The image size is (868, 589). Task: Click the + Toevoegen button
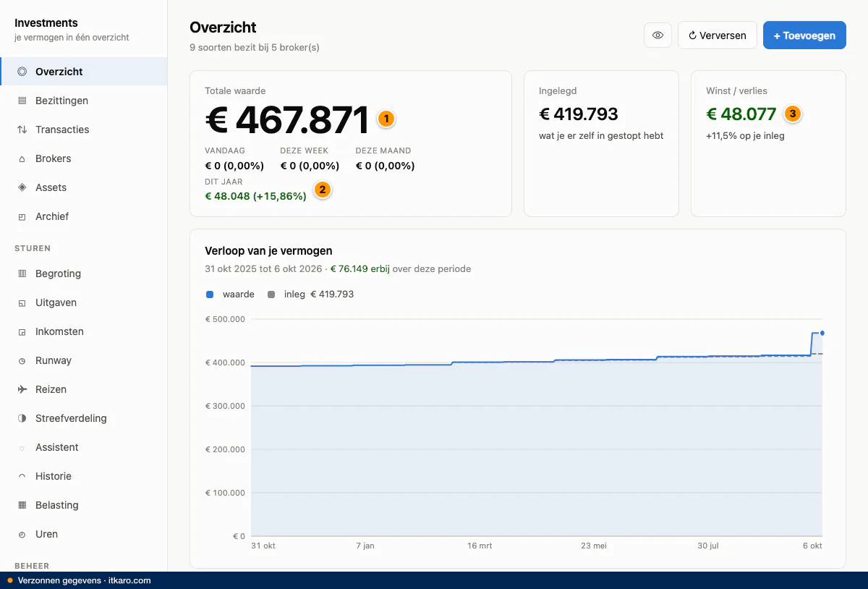[x=804, y=35]
